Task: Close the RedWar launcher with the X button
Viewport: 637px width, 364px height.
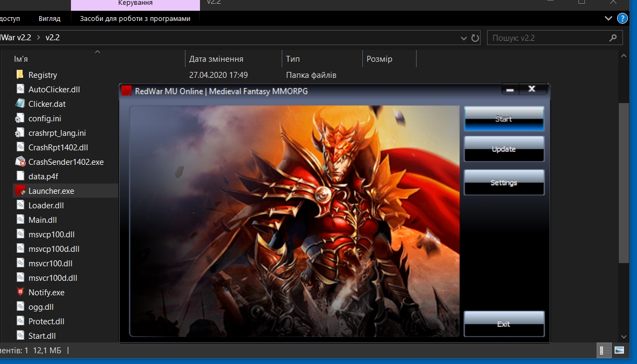Action: pyautogui.click(x=532, y=89)
